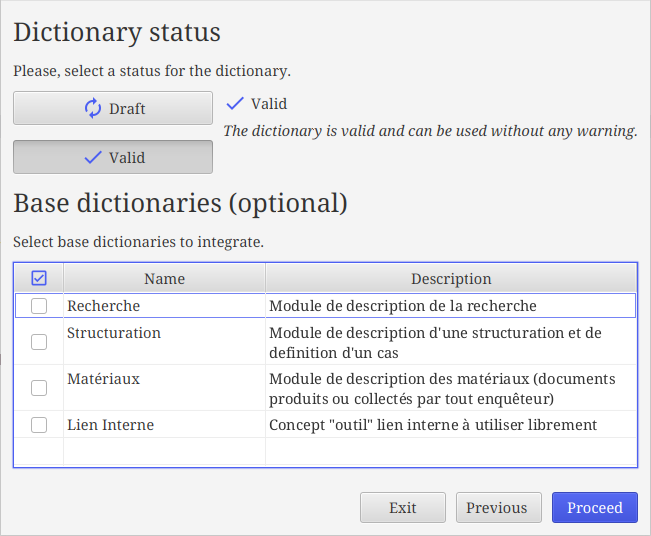Check the Matériaux base dictionary checkbox

tap(39, 388)
